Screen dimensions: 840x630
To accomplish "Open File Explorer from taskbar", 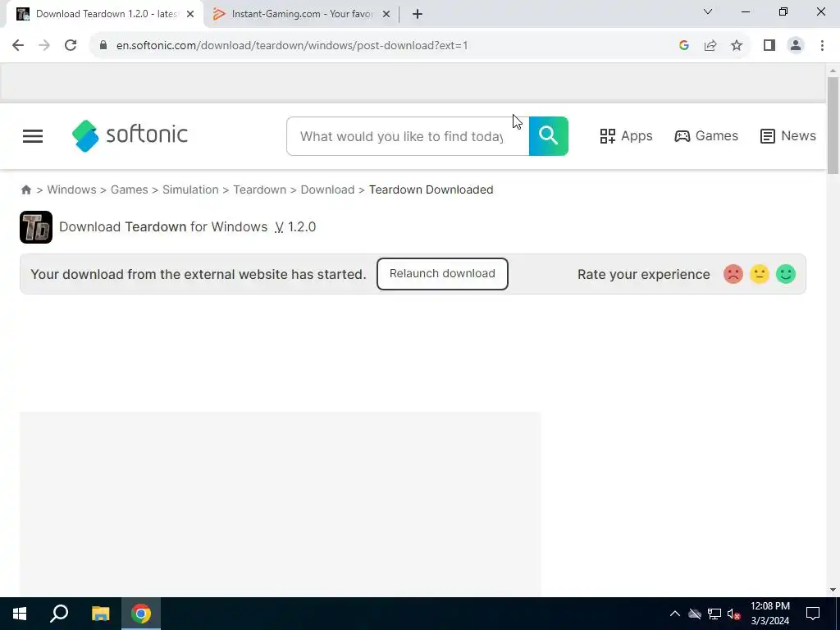I will pos(100,614).
